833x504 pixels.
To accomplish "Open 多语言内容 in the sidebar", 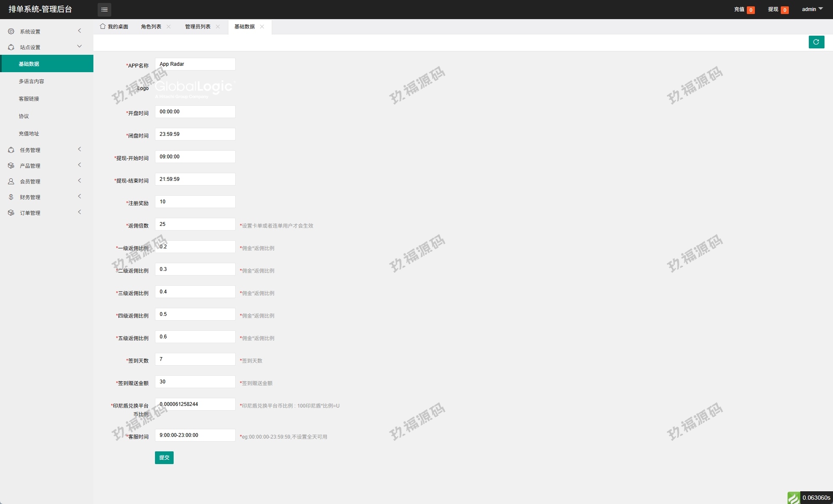I will tap(31, 81).
